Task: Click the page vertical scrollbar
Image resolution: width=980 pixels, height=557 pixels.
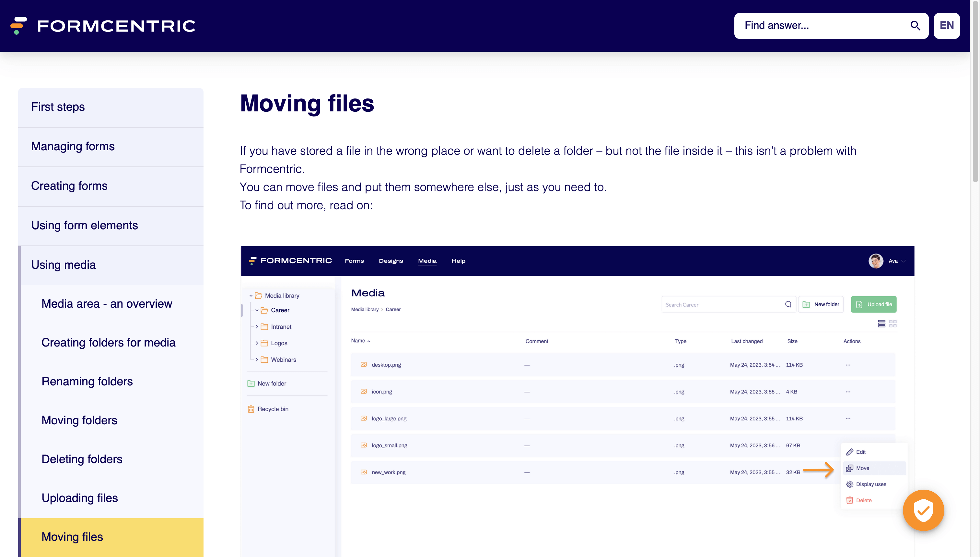Action: tap(975, 92)
